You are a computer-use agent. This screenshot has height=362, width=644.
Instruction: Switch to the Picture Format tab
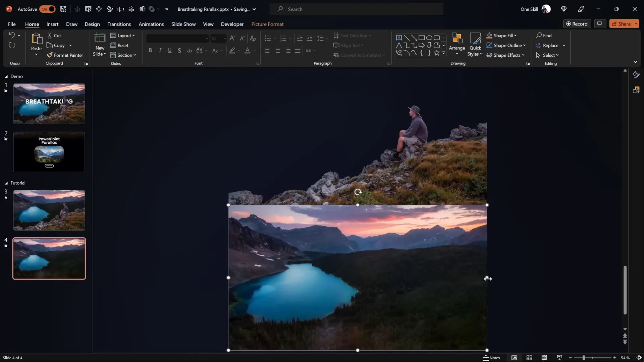coord(267,24)
